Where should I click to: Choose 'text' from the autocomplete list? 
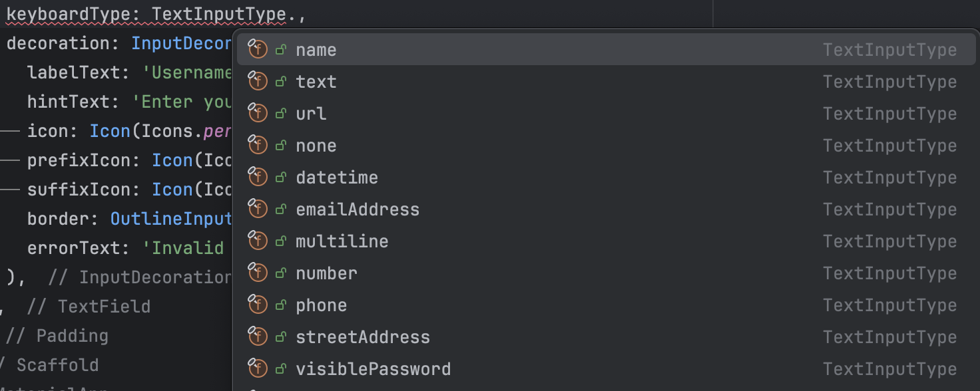point(604,82)
